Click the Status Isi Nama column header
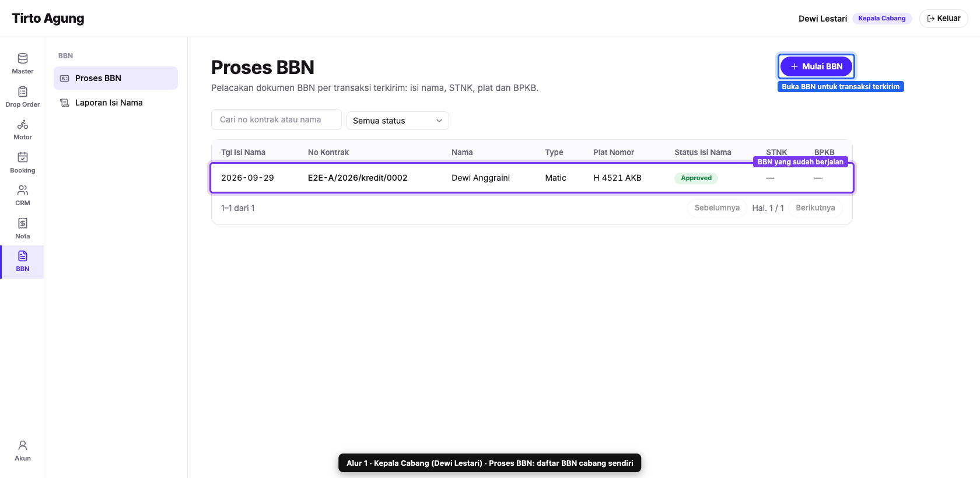Viewport: 980px width, 478px height. pyautogui.click(x=703, y=152)
